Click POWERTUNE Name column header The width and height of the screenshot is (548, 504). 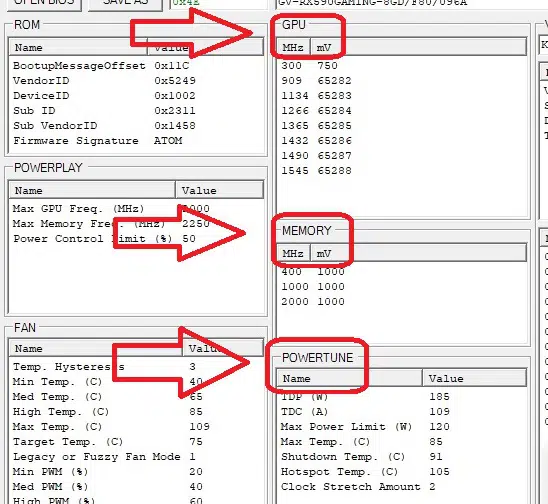click(349, 379)
